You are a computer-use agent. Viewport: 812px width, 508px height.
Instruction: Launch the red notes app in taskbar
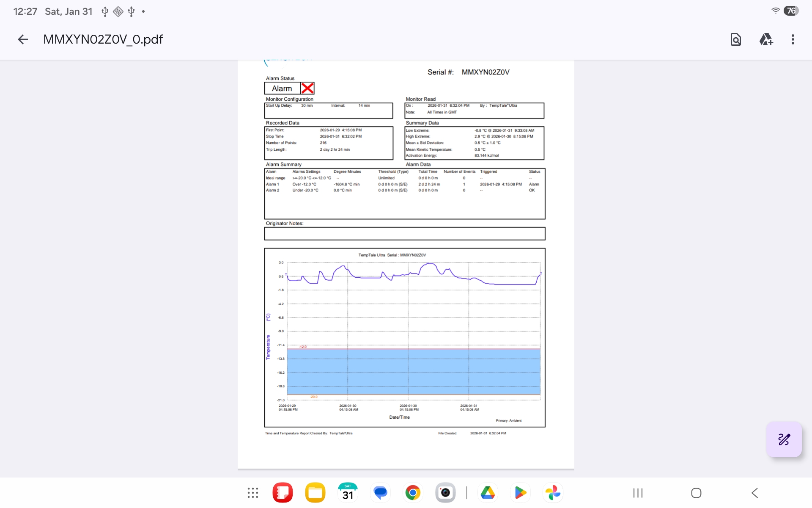coord(283,493)
